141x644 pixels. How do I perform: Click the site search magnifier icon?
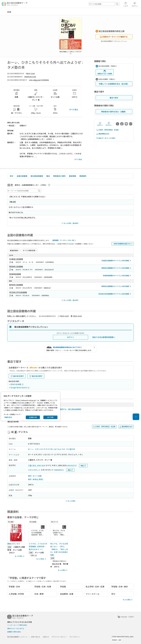117,4
